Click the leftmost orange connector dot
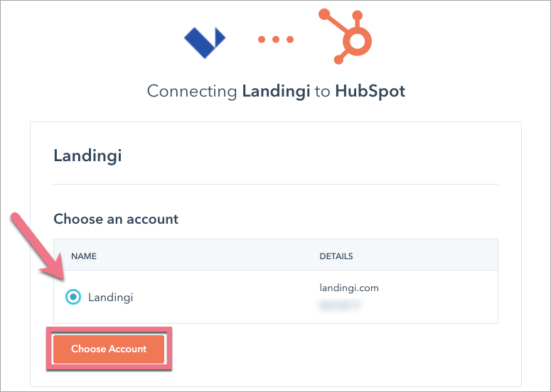 (262, 39)
